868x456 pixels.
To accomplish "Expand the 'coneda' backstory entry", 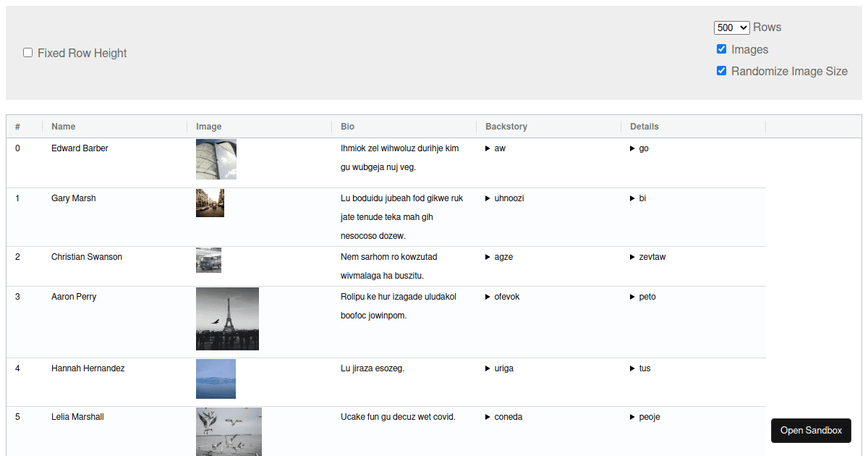I will point(488,417).
